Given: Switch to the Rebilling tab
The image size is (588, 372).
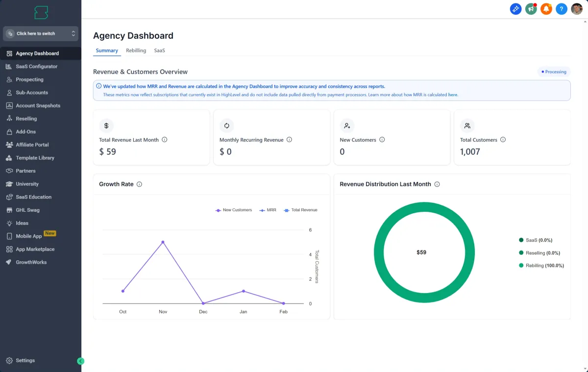Looking at the screenshot, I should [136, 50].
